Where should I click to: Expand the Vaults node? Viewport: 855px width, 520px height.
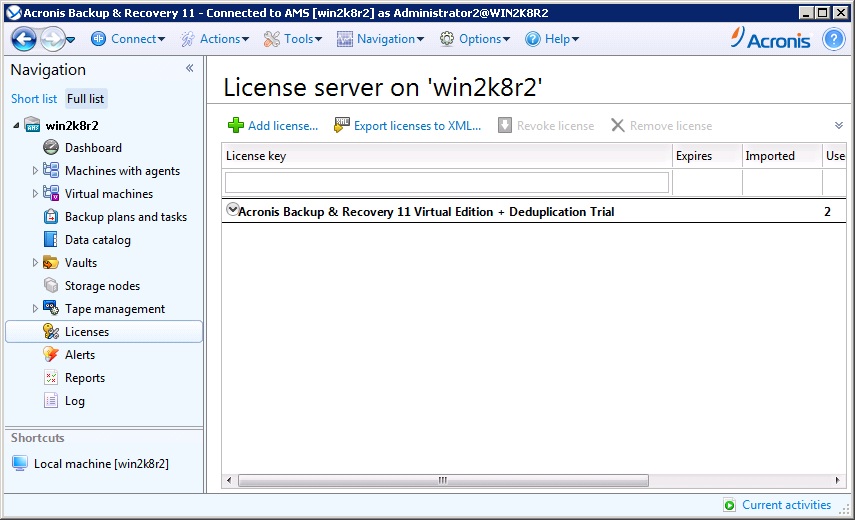tap(35, 263)
